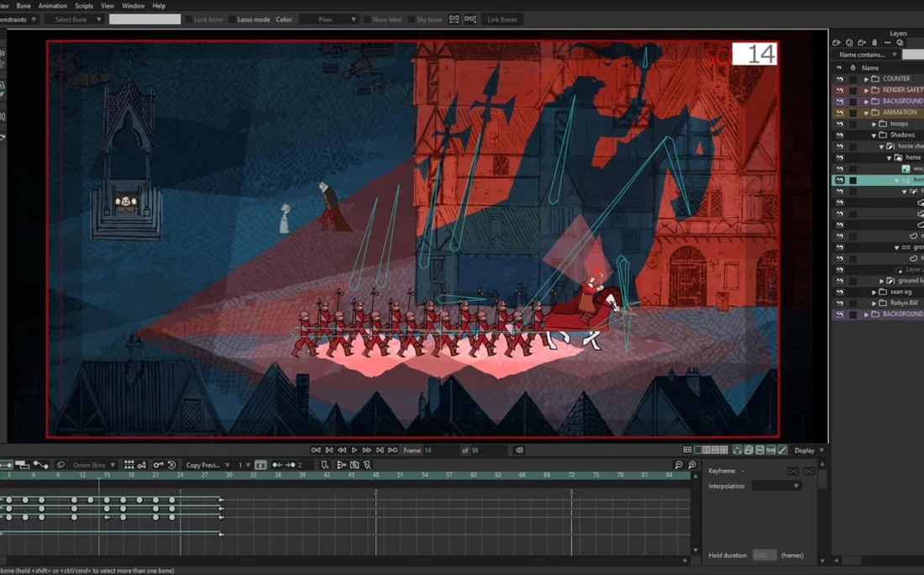Expand the COUNTER layer group
Viewport: 924px width, 575px height.
tap(866, 79)
